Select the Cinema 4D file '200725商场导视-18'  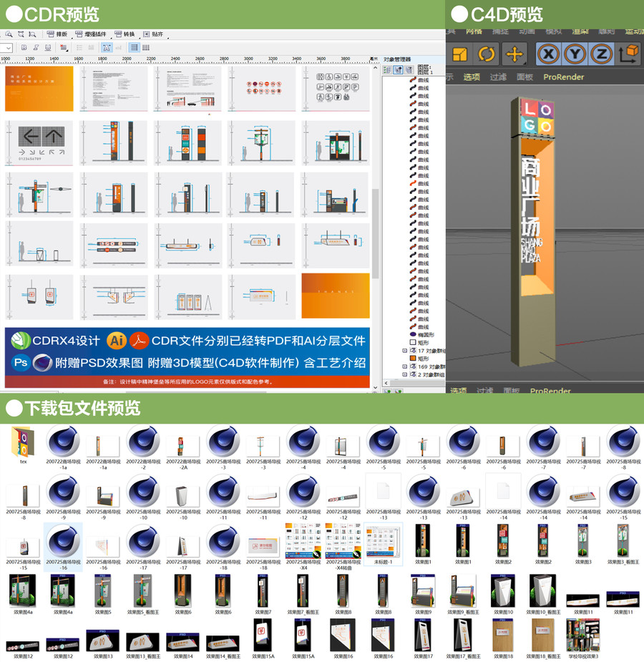pyautogui.click(x=224, y=548)
